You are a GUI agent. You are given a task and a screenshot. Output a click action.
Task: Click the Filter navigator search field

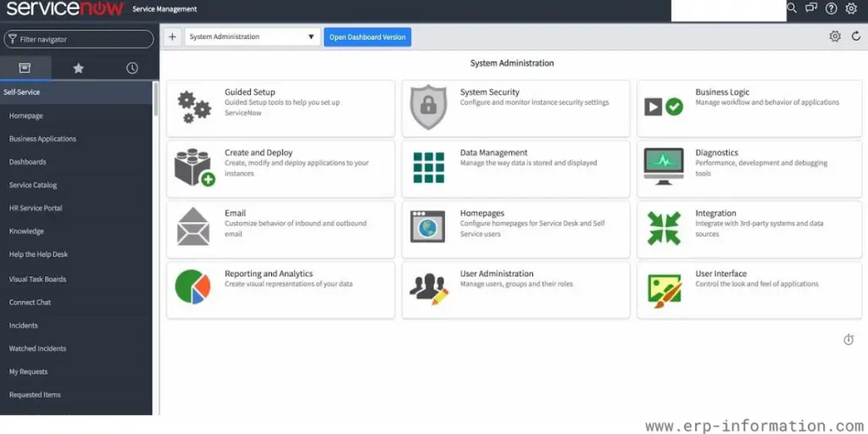click(x=79, y=39)
